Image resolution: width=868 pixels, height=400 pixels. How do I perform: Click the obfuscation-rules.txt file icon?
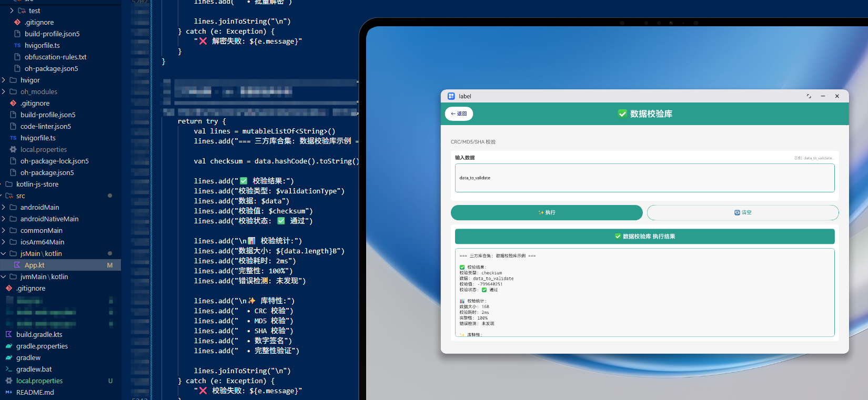17,57
